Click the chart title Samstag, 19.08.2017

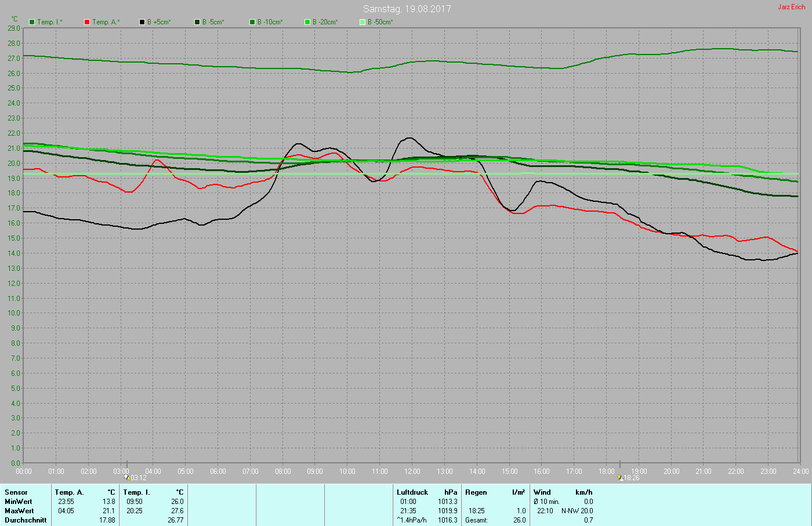tap(407, 9)
